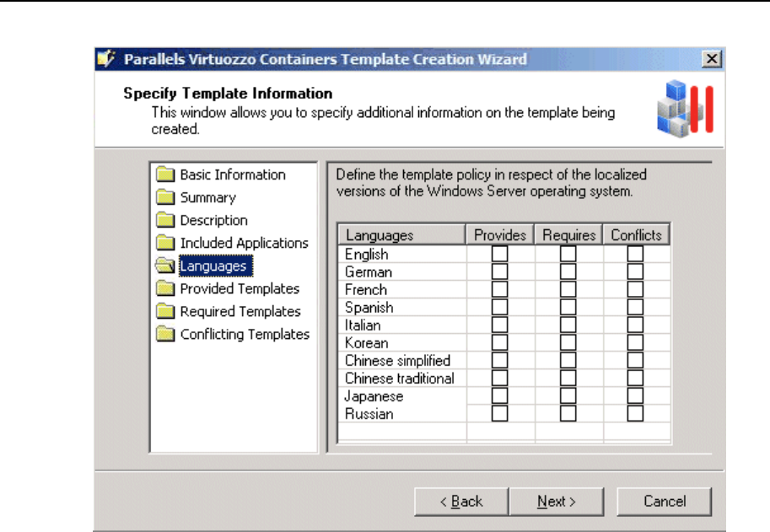This screenshot has width=770, height=532.
Task: Tick Requires for Chinese traditional
Action: coord(568,378)
